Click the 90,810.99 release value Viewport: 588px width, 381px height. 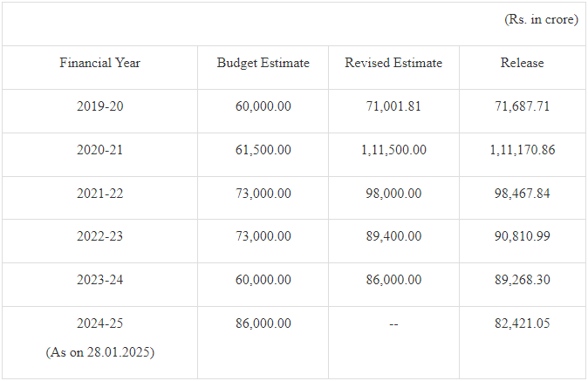pyautogui.click(x=522, y=236)
